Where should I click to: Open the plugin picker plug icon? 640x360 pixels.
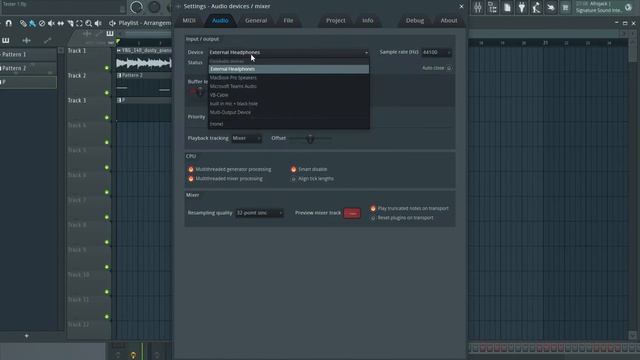[522, 7]
